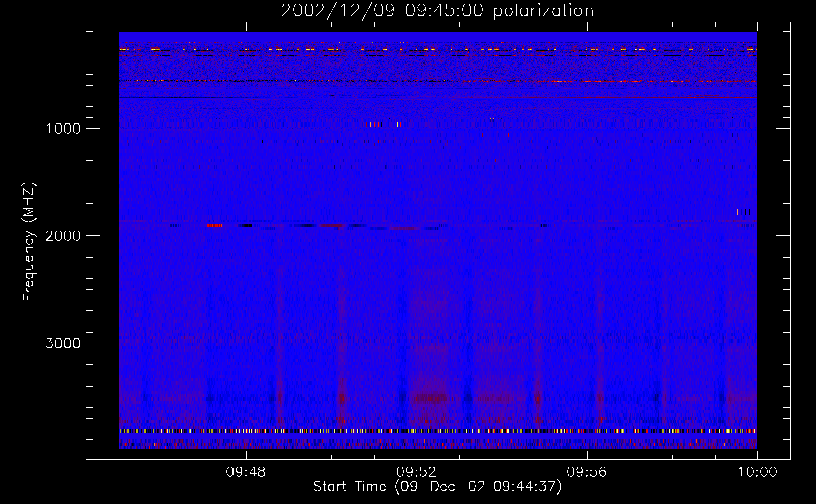The width and height of the screenshot is (816, 504).
Task: Click the 3000 frequency tick label
Action: point(63,343)
